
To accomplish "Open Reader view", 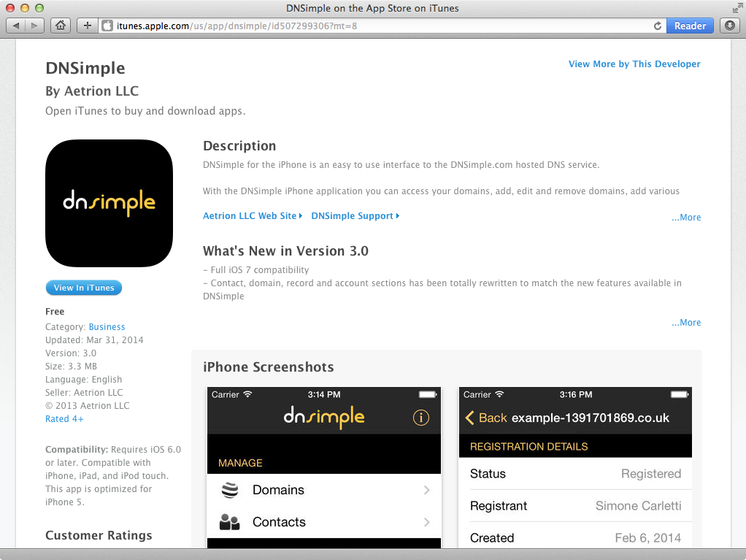I will click(x=690, y=26).
